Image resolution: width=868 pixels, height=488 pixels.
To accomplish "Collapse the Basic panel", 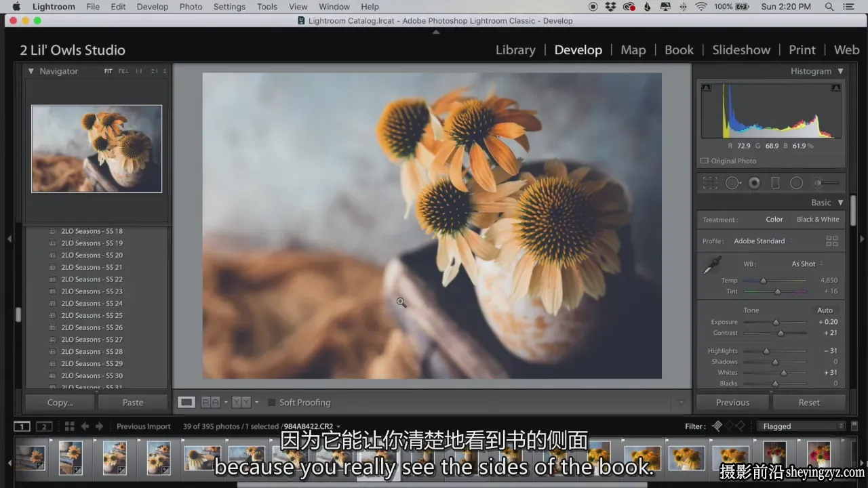I will (x=841, y=203).
